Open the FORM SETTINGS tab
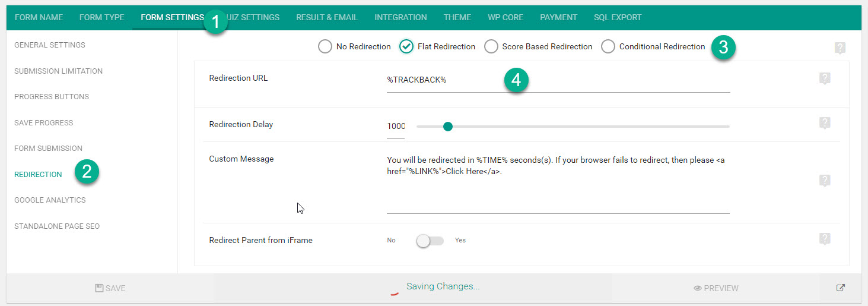The height and width of the screenshot is (306, 868). pyautogui.click(x=172, y=17)
